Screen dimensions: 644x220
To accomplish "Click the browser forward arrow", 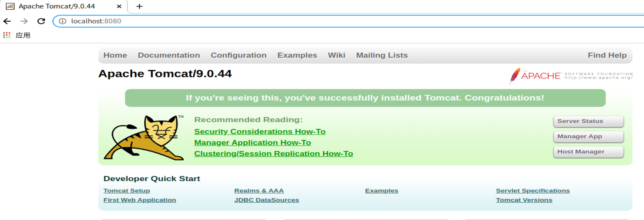I will 24,21.
